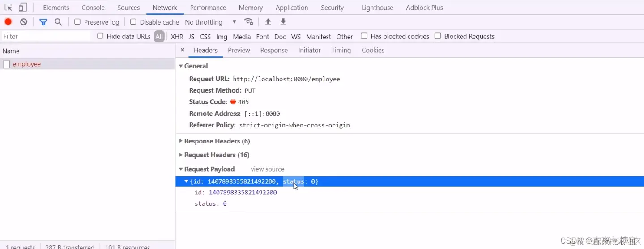The image size is (644, 249).
Task: Open Adblock Plus panel tab
Action: 424,8
